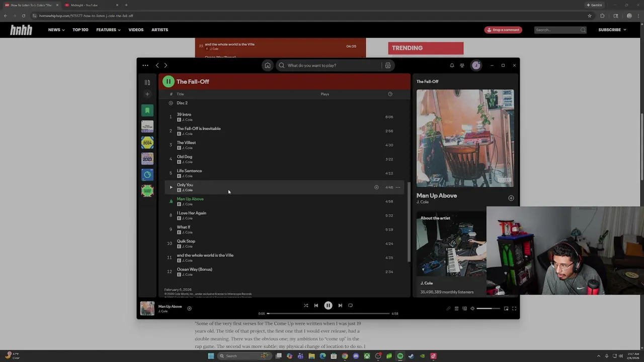This screenshot has width=644, height=362.
Task: Pause playback in bottom player bar
Action: pyautogui.click(x=328, y=305)
